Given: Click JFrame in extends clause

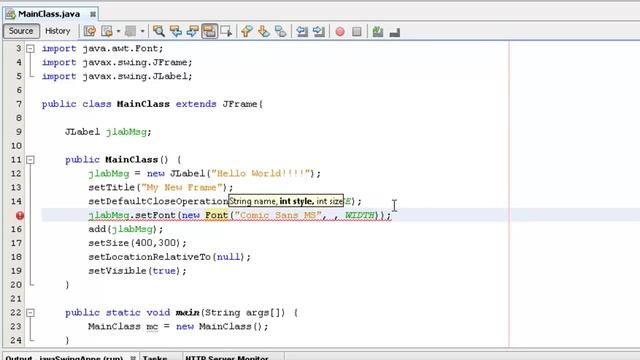Looking at the screenshot, I should (240, 104).
